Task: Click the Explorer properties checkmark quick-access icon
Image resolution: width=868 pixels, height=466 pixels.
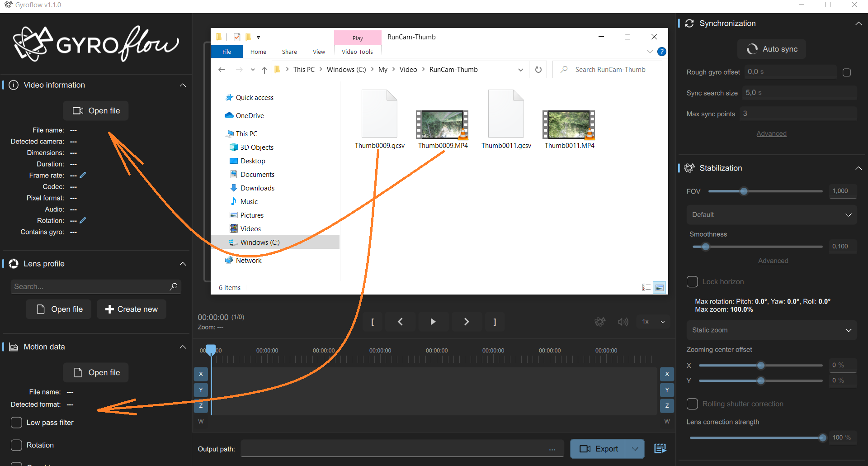Action: pyautogui.click(x=237, y=37)
